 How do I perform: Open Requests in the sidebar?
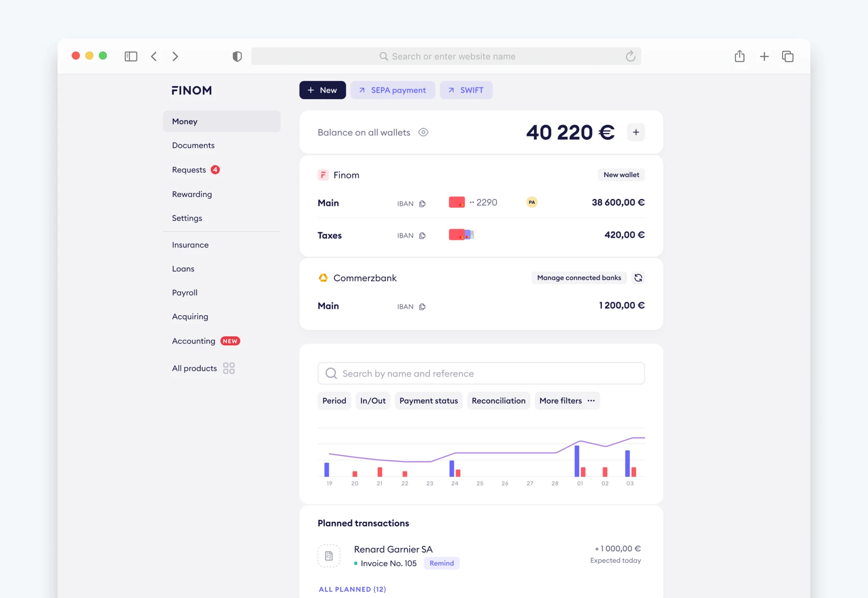click(189, 170)
